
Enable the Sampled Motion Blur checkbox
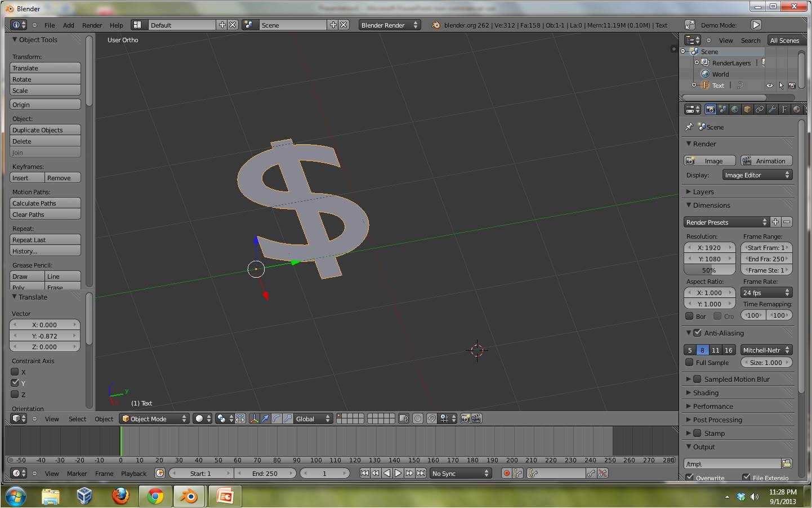(x=697, y=379)
